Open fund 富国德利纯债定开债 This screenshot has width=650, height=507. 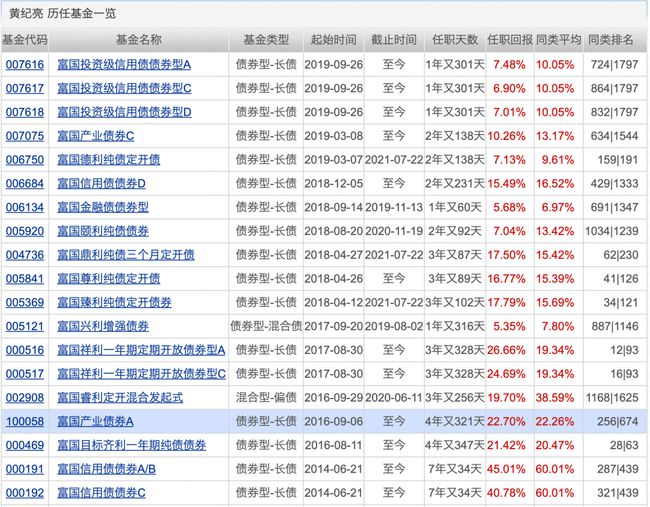(x=109, y=160)
